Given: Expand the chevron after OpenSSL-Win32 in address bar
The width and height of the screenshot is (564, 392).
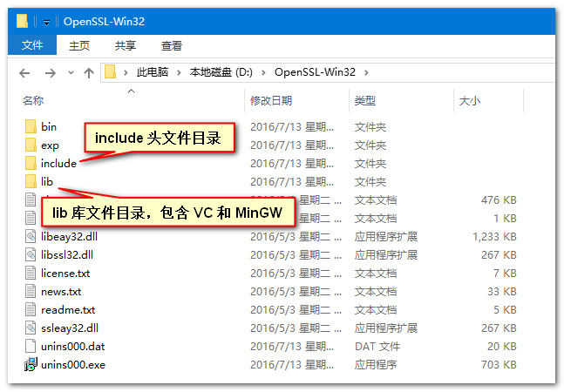Looking at the screenshot, I should tap(366, 72).
